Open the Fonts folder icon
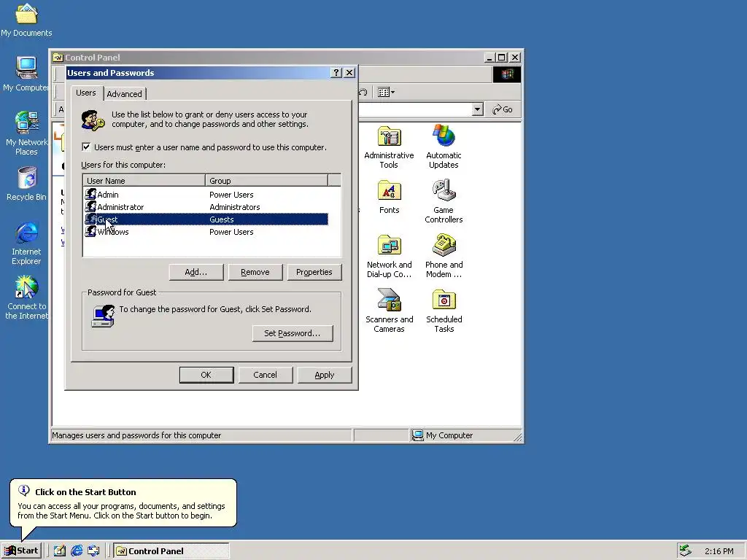Screen dimensions: 747x560 point(390,197)
